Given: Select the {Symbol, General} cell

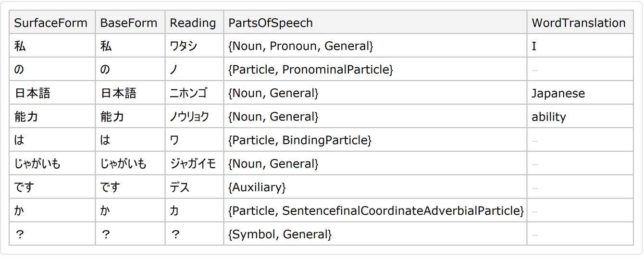Looking at the screenshot, I should click(280, 234).
